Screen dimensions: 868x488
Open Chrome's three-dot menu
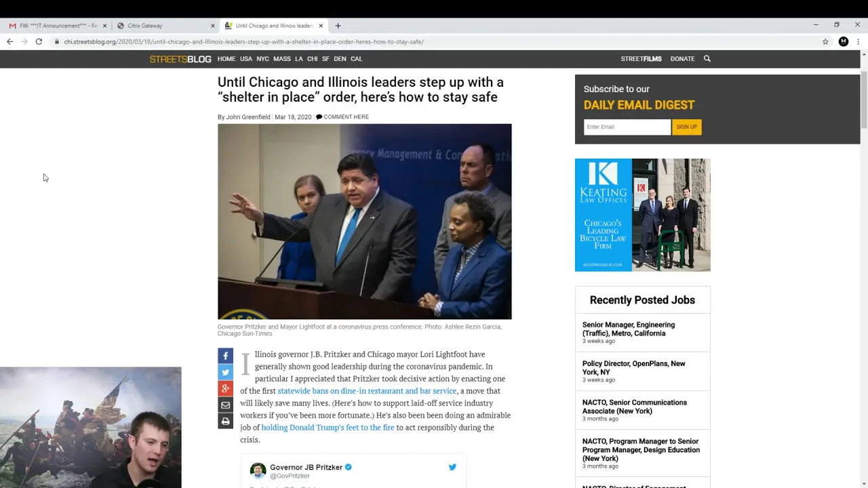858,41
